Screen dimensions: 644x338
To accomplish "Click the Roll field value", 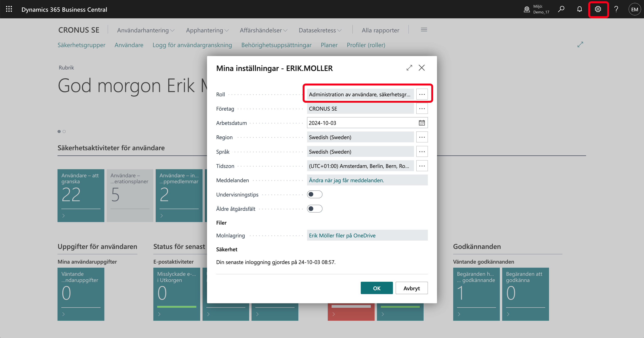I will (360, 94).
